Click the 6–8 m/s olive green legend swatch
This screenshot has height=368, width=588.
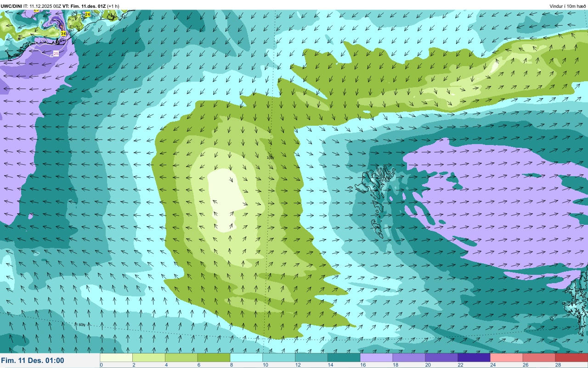(214, 357)
